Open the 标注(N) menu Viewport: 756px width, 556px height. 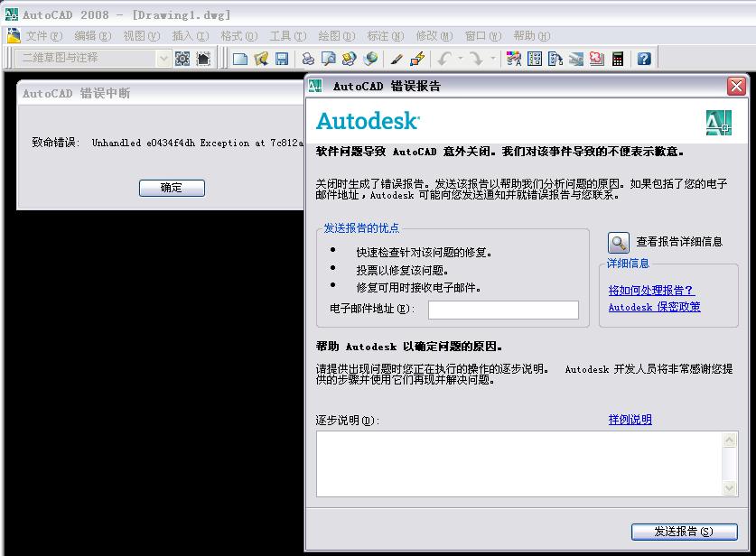coord(386,36)
